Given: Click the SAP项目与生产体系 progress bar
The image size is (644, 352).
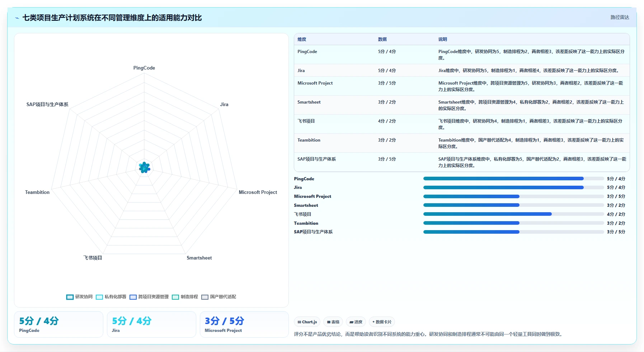Looking at the screenshot, I should tap(513, 232).
